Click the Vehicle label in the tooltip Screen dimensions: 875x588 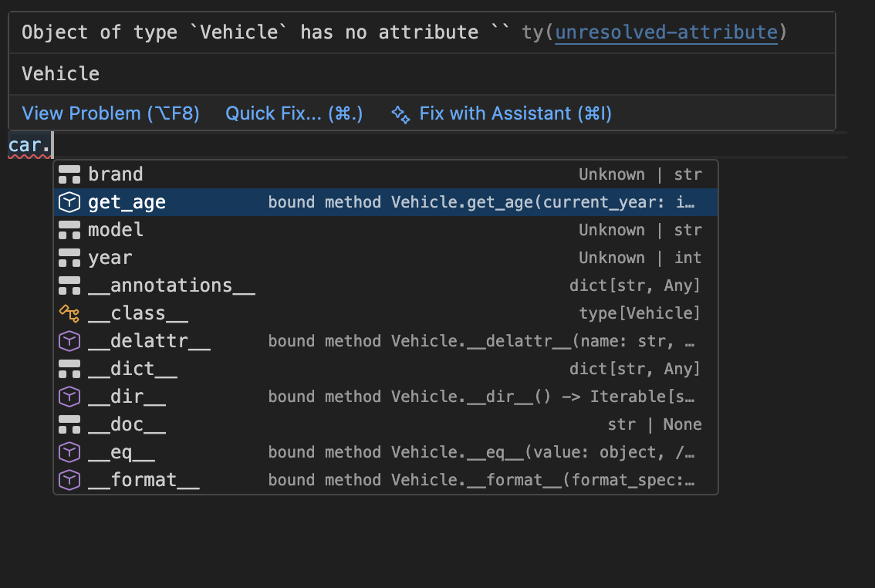click(60, 73)
